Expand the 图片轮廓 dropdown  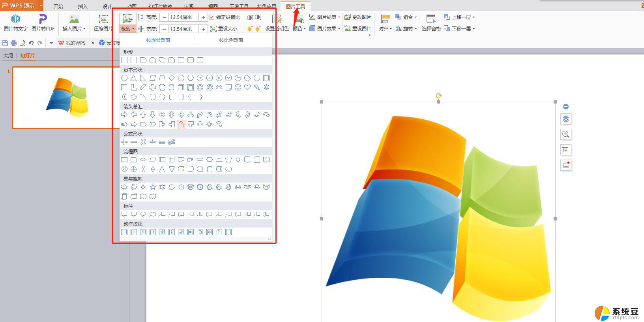pyautogui.click(x=339, y=17)
